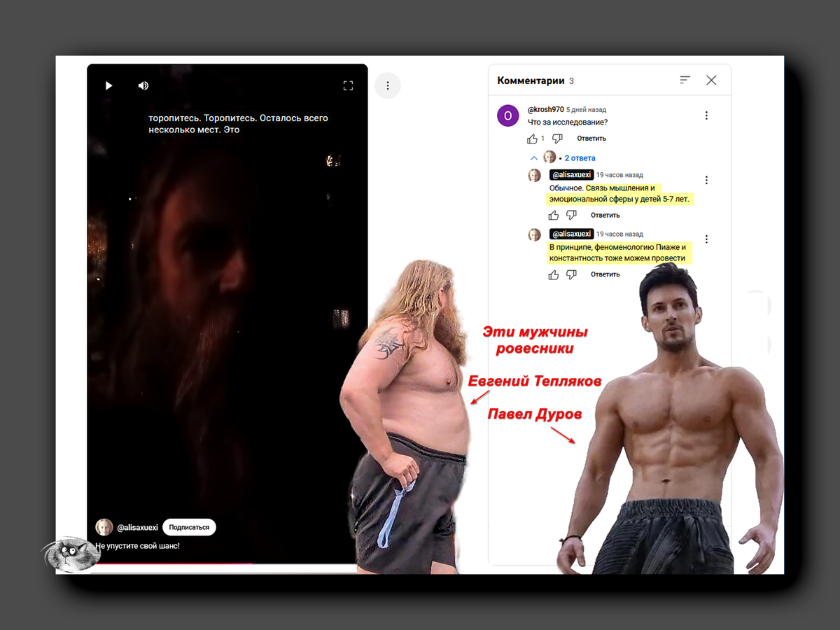Open @alisaxuexi handle on "В принципе" reply
The height and width of the screenshot is (630, 840).
(571, 234)
